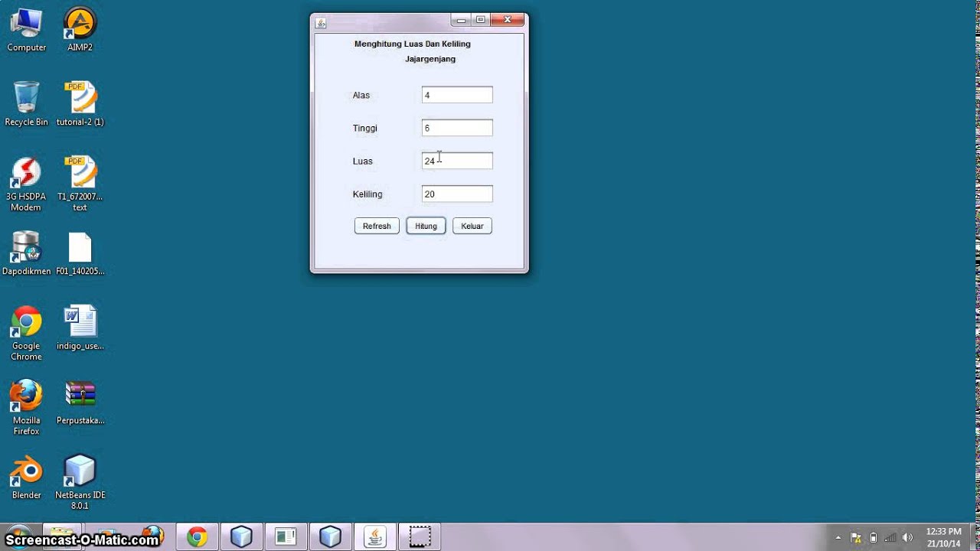Open Chrome from the taskbar
This screenshot has width=980, height=551.
(x=197, y=537)
